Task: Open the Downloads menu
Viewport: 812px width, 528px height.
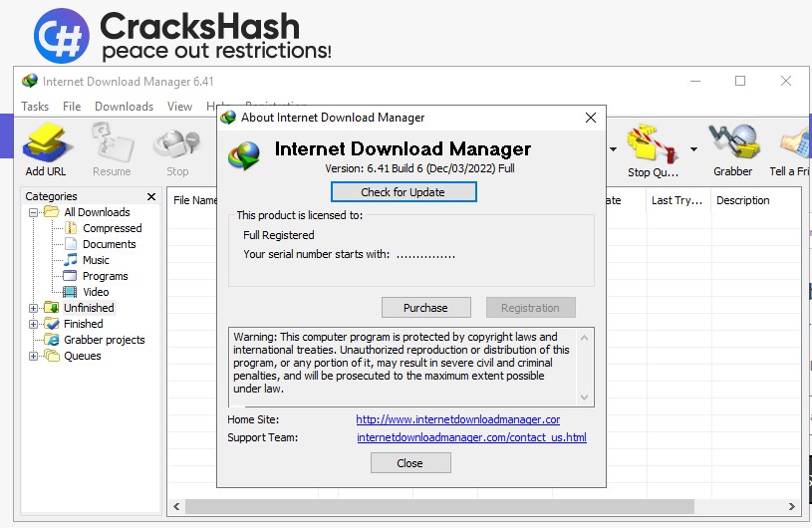Action: point(124,107)
